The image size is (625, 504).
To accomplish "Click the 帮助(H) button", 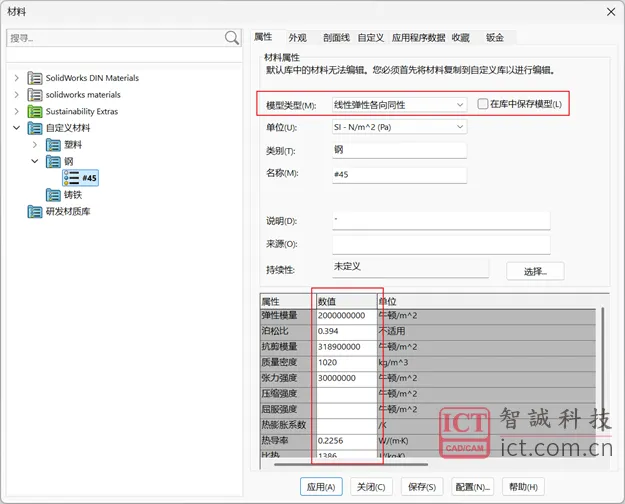I will (x=523, y=487).
